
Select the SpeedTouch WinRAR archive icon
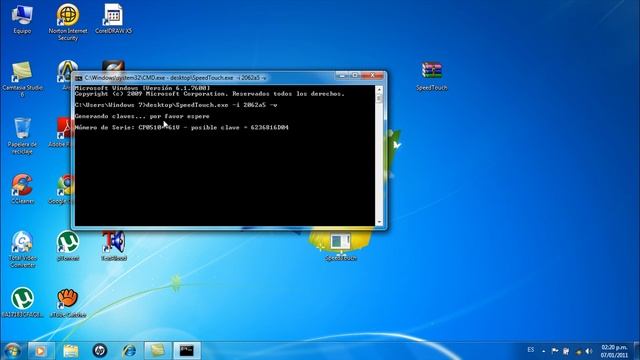432,76
